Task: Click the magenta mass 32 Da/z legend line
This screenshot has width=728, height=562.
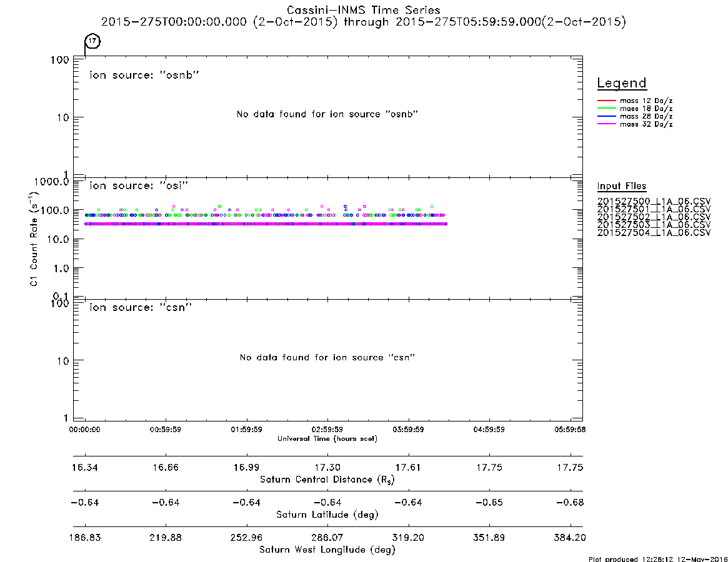Action: [x=606, y=124]
